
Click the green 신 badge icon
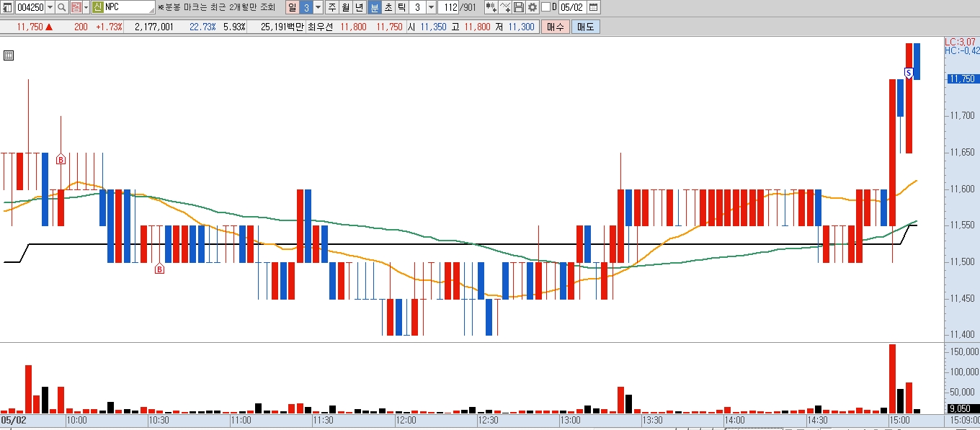pyautogui.click(x=98, y=7)
